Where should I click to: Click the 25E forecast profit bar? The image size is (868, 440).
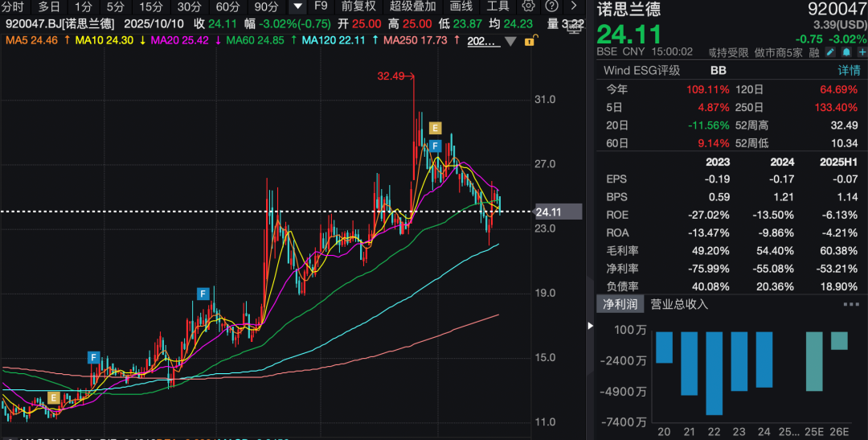pyautogui.click(x=814, y=361)
